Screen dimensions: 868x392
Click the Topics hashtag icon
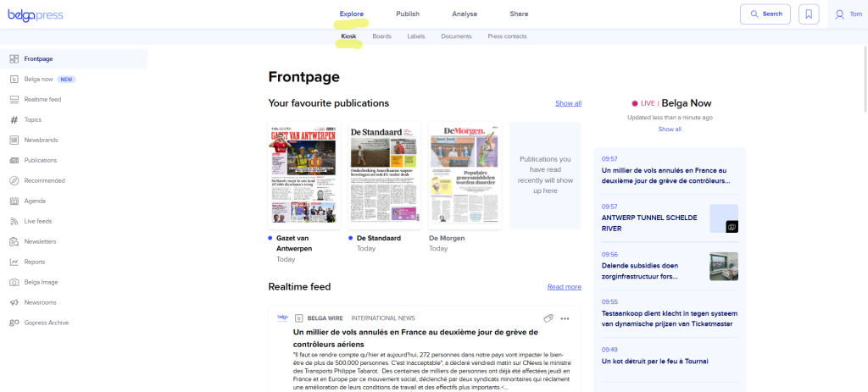click(x=14, y=120)
